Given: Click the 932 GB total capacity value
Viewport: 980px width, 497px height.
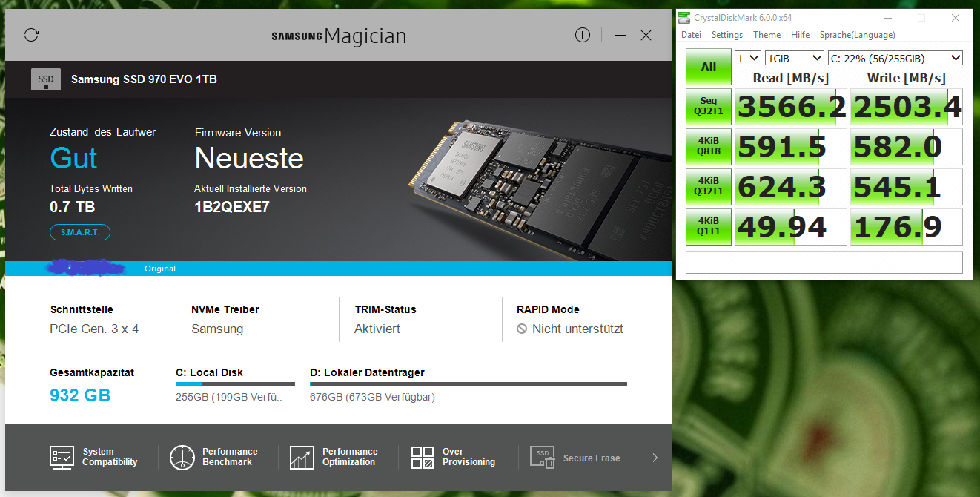Looking at the screenshot, I should click(x=80, y=395).
